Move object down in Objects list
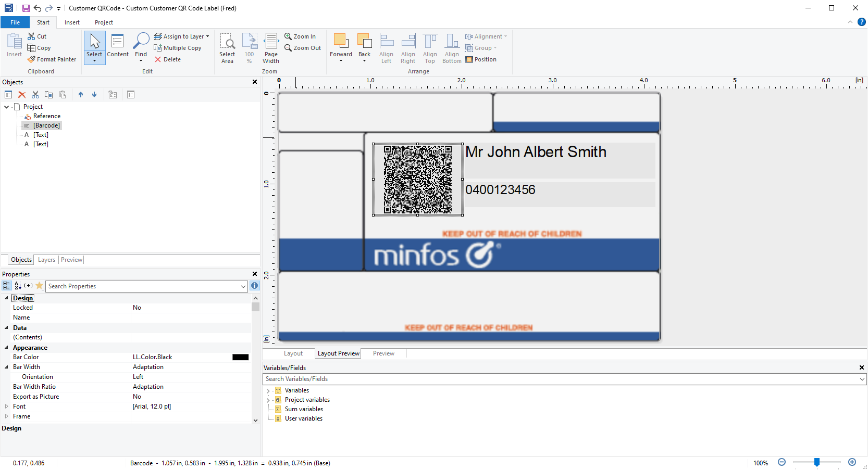Viewport: 868px width, 470px height. [x=94, y=95]
